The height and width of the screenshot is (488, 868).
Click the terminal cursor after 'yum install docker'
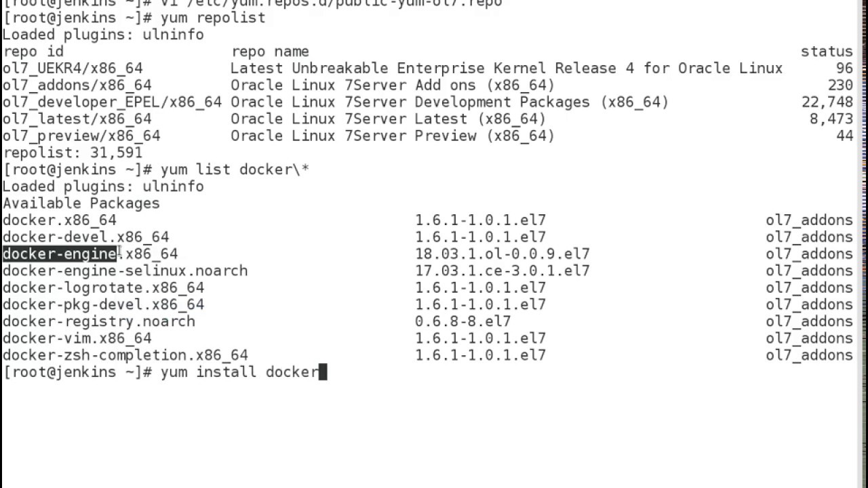click(323, 372)
